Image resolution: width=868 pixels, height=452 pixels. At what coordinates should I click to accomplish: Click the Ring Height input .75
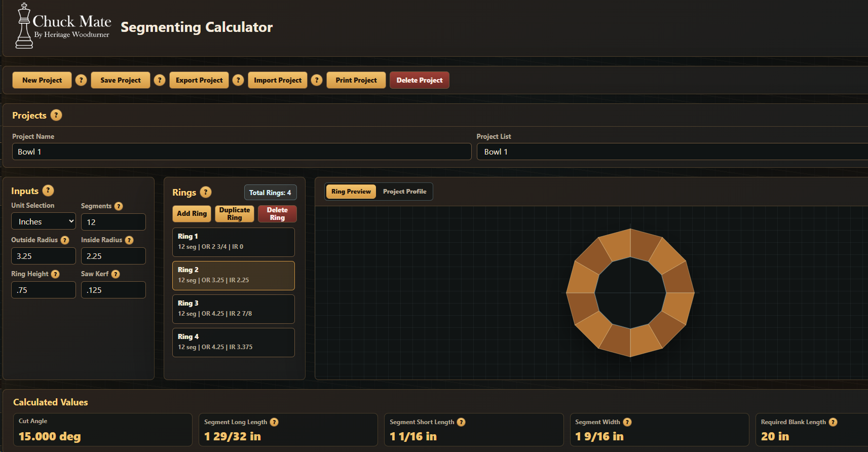[x=44, y=290]
